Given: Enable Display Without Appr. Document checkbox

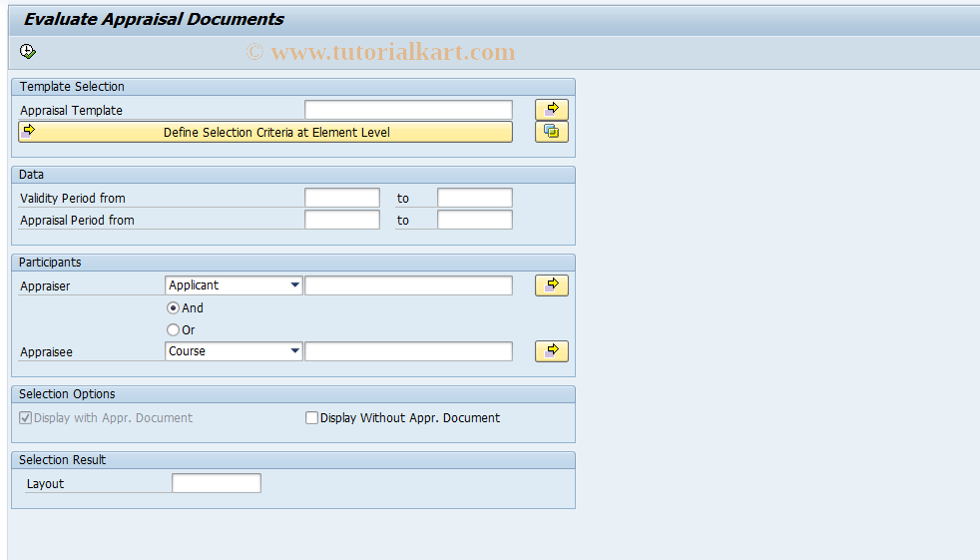Looking at the screenshot, I should pyautogui.click(x=311, y=418).
